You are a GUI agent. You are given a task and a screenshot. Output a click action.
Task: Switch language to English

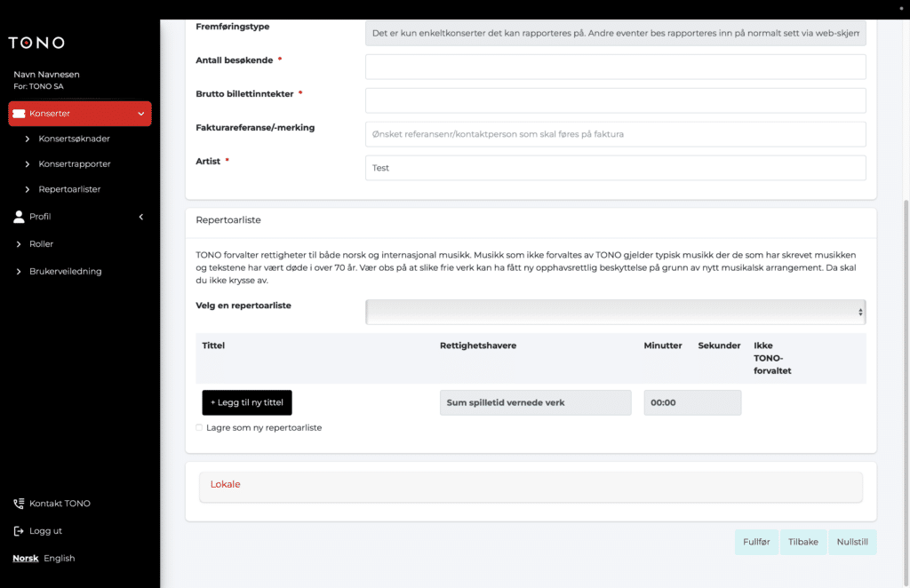click(60, 559)
